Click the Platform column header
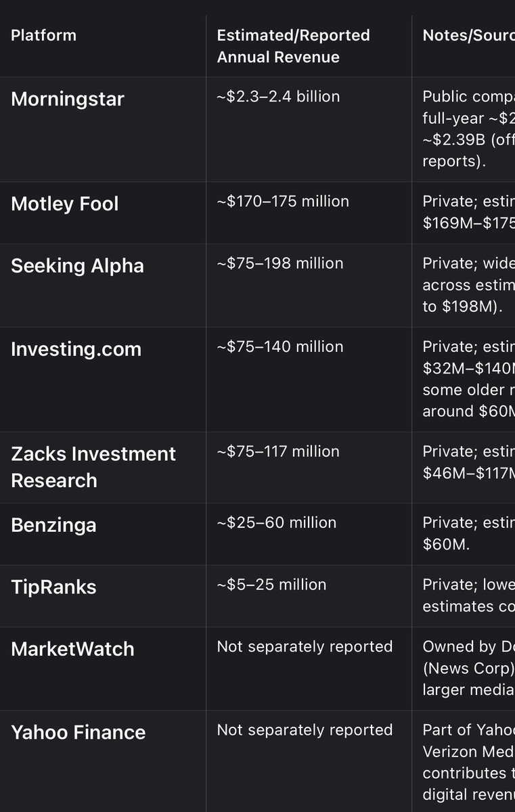 click(x=43, y=35)
